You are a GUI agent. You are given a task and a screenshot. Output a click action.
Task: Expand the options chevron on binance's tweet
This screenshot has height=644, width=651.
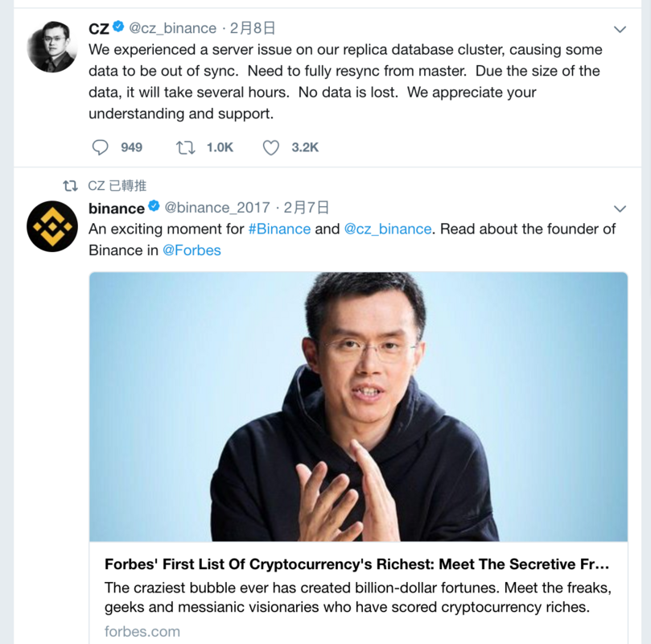(620, 208)
